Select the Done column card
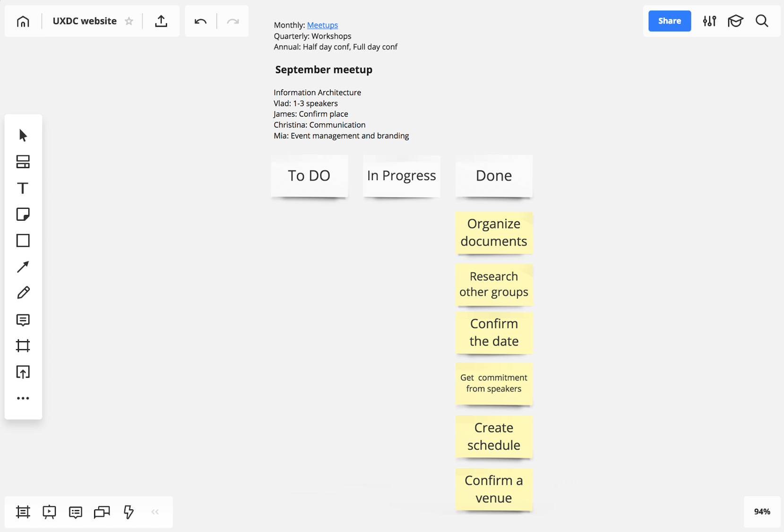784x532 pixels. tap(494, 176)
